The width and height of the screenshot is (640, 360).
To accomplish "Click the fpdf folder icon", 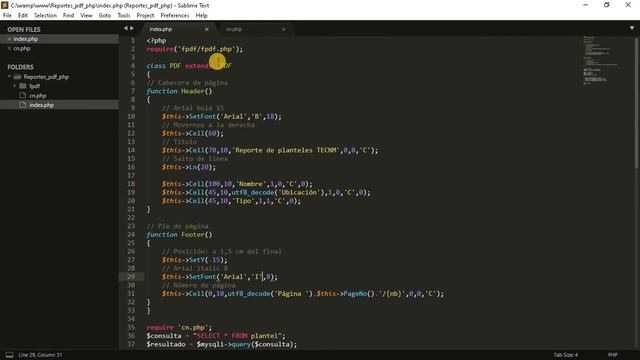I will click(23, 86).
